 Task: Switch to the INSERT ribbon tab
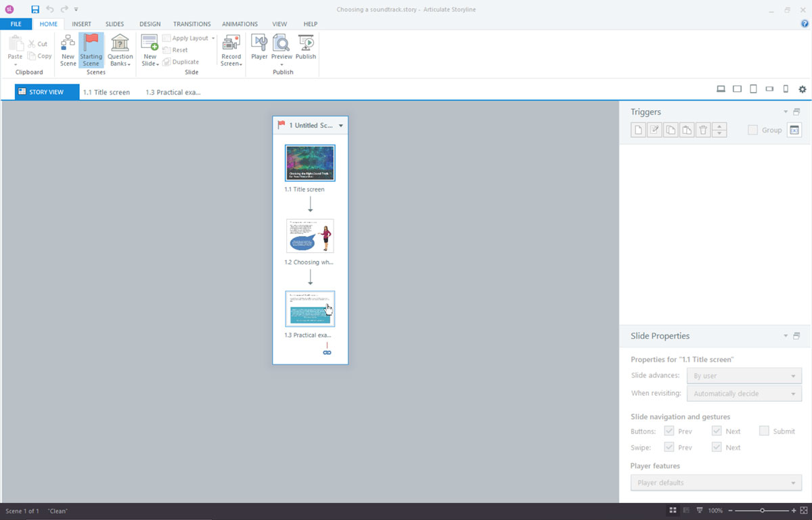tap(81, 24)
